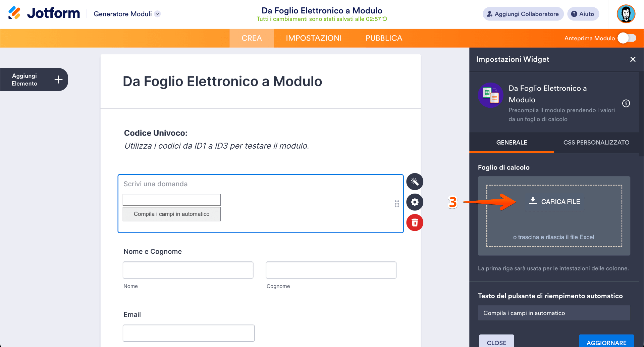The height and width of the screenshot is (347, 644).
Task: Open field properties gear icon
Action: point(415,202)
